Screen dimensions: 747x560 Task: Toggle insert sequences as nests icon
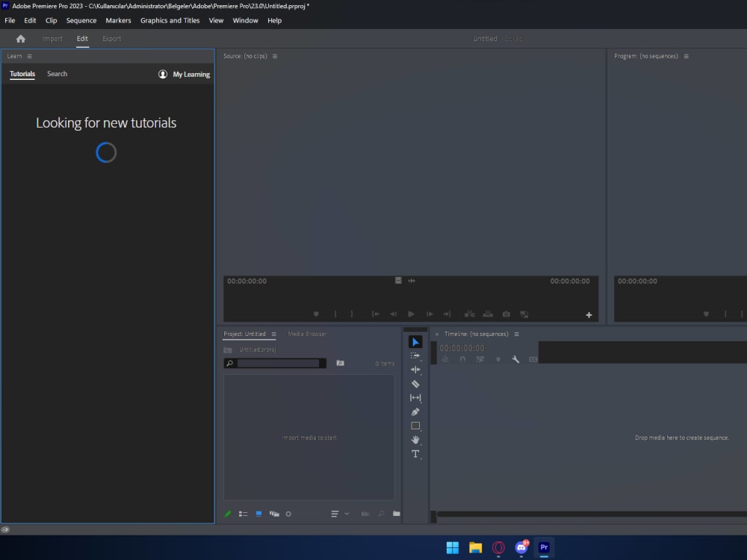click(x=445, y=360)
